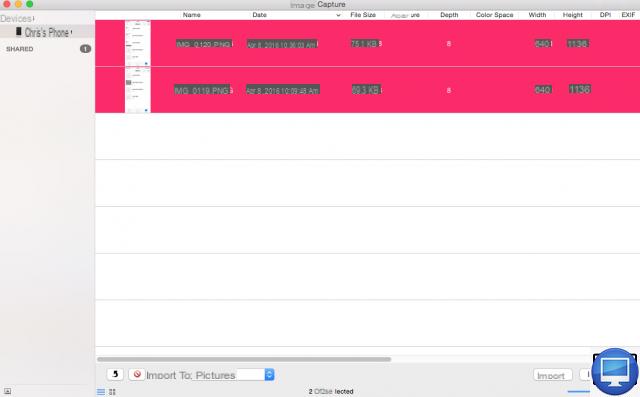Click width 640 in IMG_0119 row

pyautogui.click(x=543, y=89)
